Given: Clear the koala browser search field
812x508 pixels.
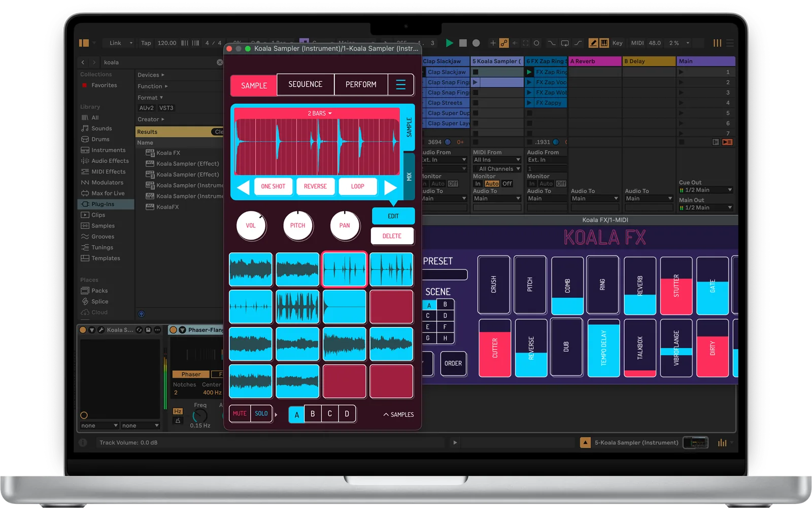Looking at the screenshot, I should [220, 62].
